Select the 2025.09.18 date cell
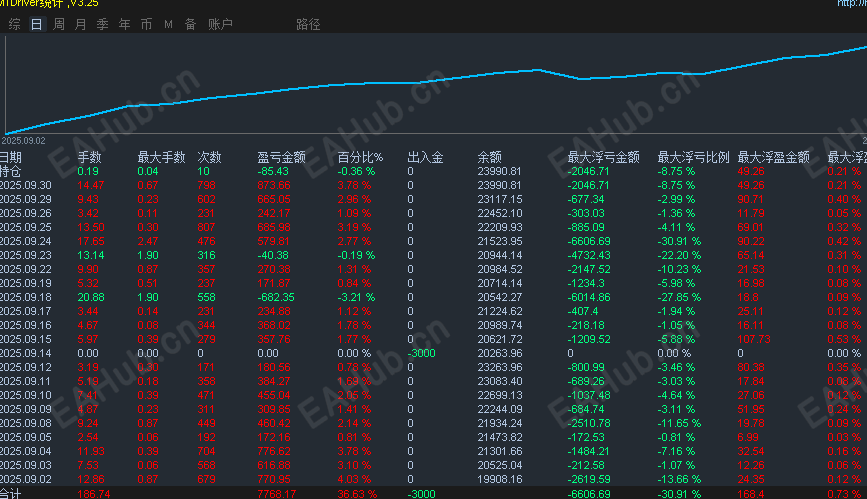The image size is (867, 499). pos(25,297)
